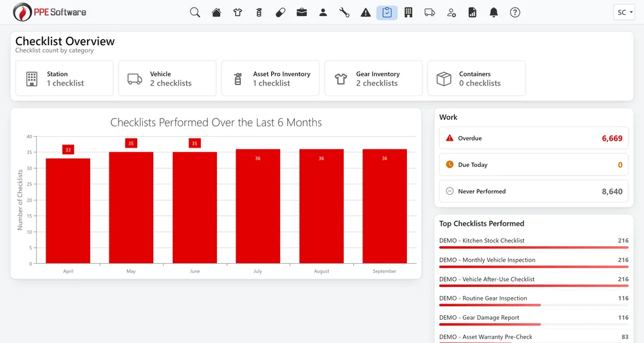The width and height of the screenshot is (644, 343).
Task: Click the Gear Damage Report progress bar
Action: (x=533, y=324)
